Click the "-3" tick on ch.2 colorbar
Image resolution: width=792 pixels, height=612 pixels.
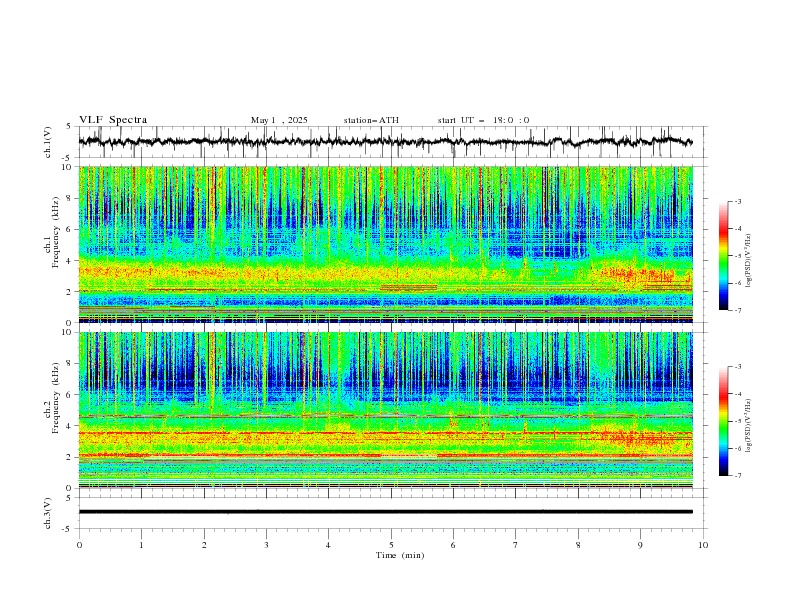click(x=737, y=367)
